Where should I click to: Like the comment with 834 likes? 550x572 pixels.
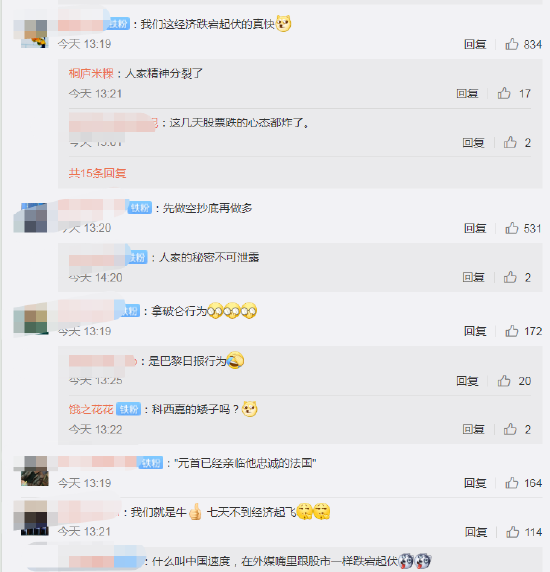tap(512, 44)
